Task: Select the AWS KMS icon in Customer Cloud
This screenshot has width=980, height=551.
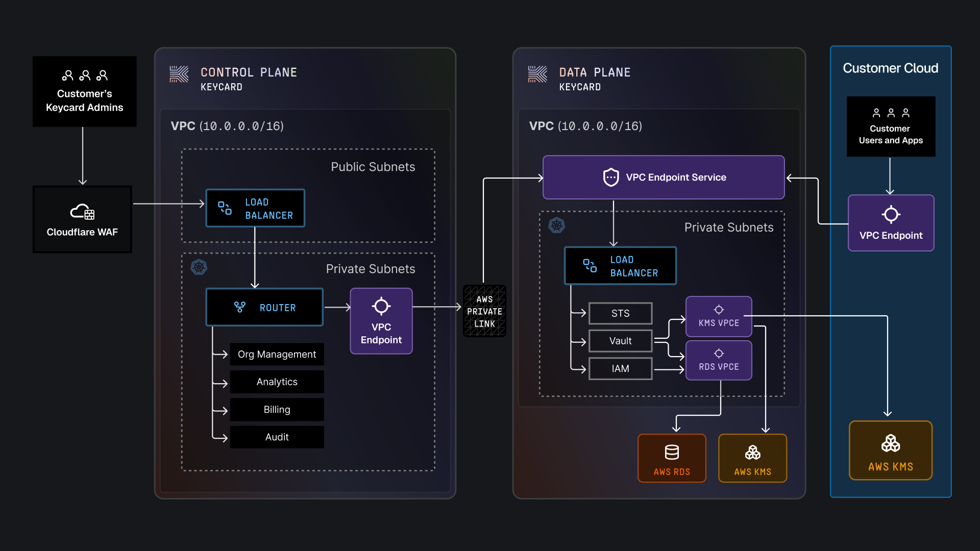Action: tap(890, 443)
